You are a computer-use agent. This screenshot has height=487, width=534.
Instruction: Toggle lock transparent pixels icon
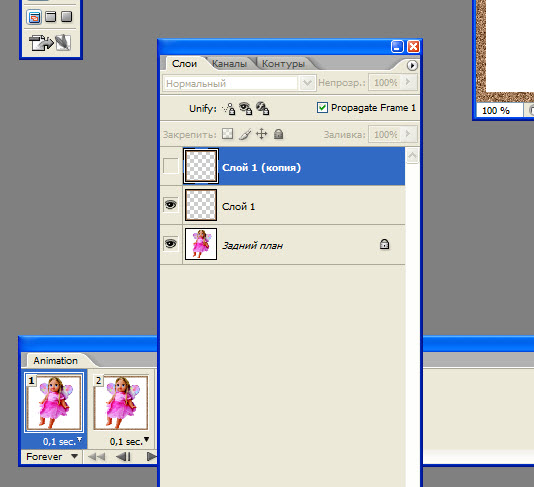[227, 134]
